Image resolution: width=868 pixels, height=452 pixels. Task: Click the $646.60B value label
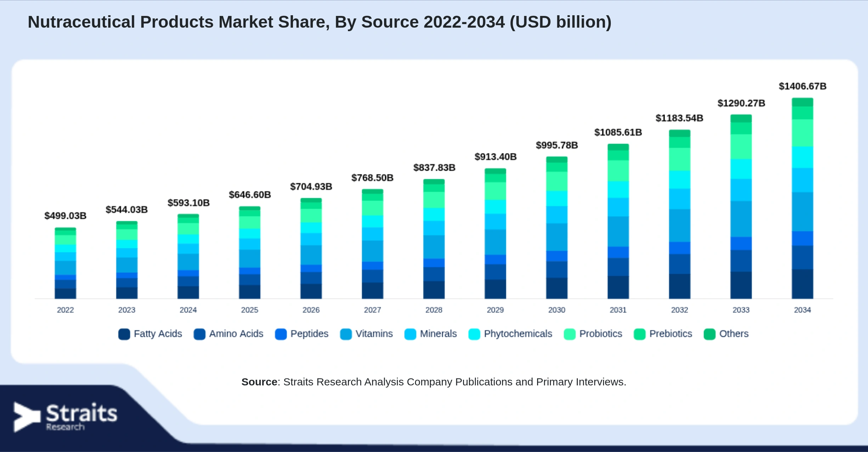tap(250, 195)
